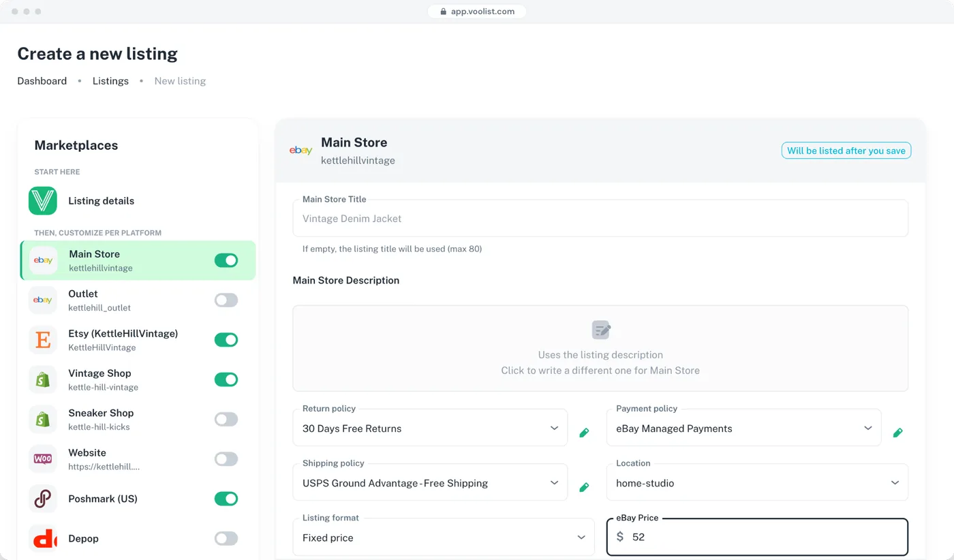Screen dimensions: 954x560
Task: Click into the Main Store Title field
Action: [x=600, y=218]
